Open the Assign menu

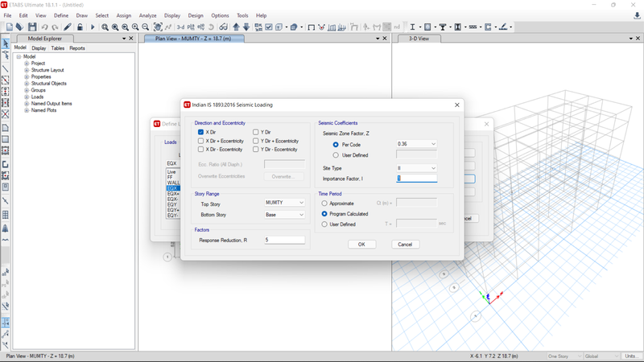[x=124, y=15]
